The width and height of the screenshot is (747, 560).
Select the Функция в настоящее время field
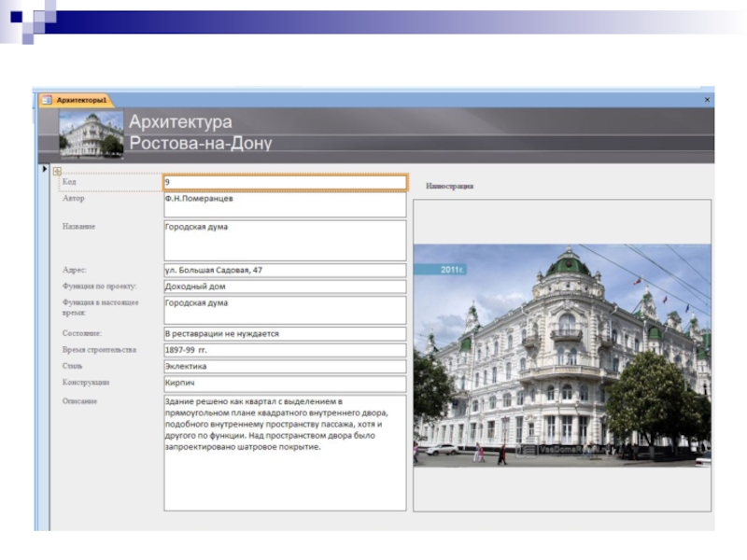tap(285, 310)
